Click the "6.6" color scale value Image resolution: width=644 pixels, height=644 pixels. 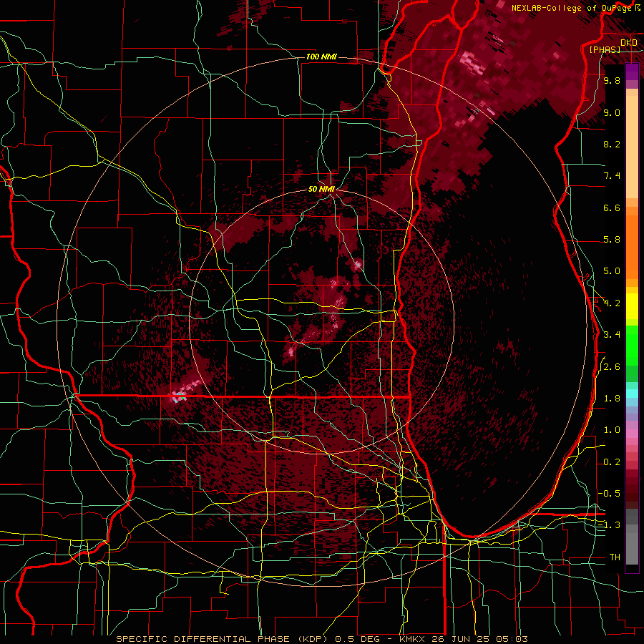tap(612, 208)
